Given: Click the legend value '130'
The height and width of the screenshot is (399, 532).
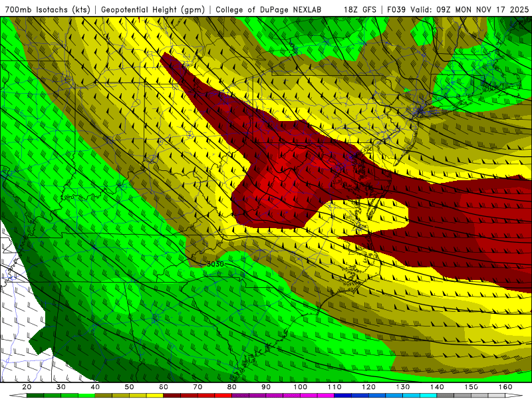Looking at the screenshot, I should tap(403, 387).
